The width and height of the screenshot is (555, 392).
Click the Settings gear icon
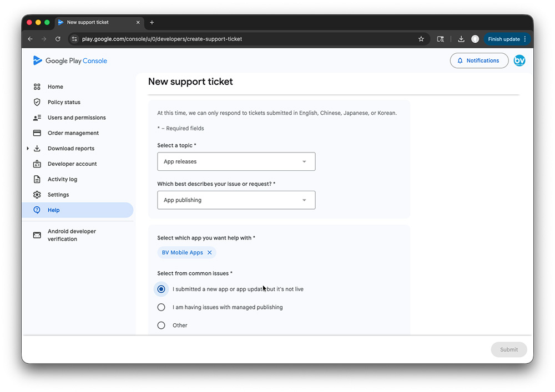[x=37, y=195]
